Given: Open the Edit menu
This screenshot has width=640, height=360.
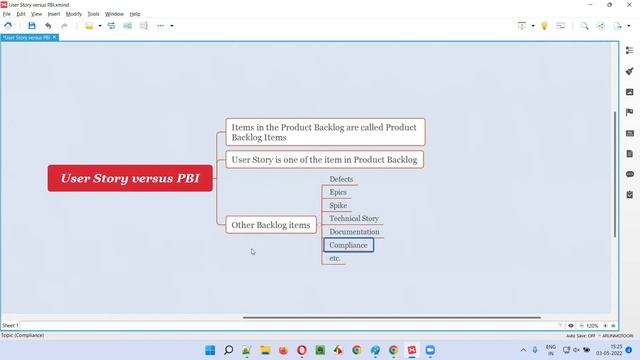Looking at the screenshot, I should 21,14.
